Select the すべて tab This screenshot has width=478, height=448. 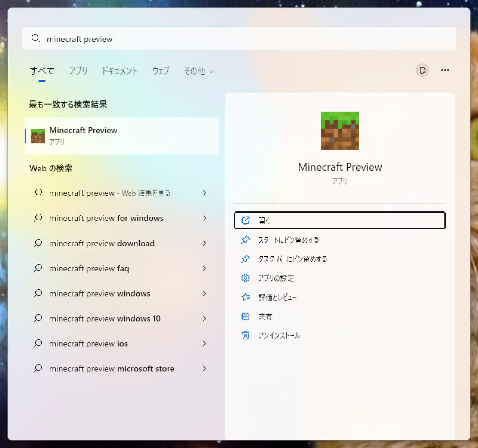click(42, 71)
